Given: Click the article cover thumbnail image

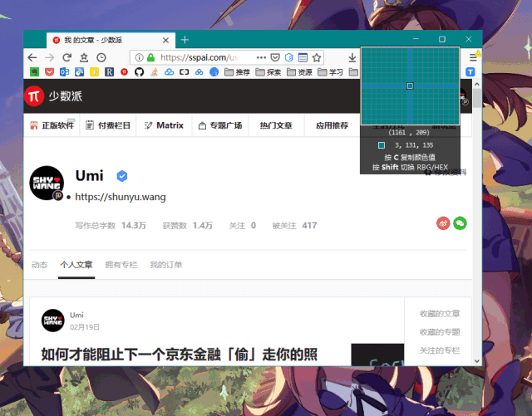Looking at the screenshot, I should (x=377, y=355).
